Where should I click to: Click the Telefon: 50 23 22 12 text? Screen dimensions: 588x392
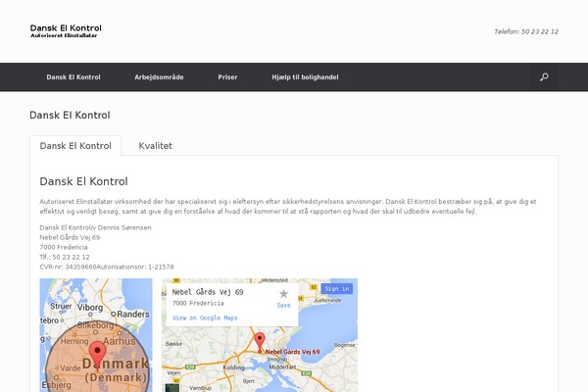click(526, 31)
